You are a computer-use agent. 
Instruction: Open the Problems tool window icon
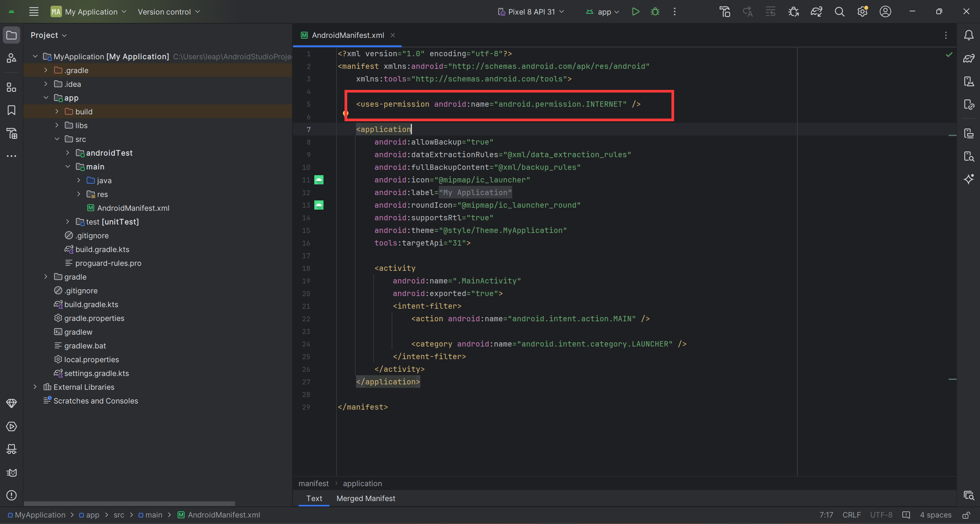[11, 495]
